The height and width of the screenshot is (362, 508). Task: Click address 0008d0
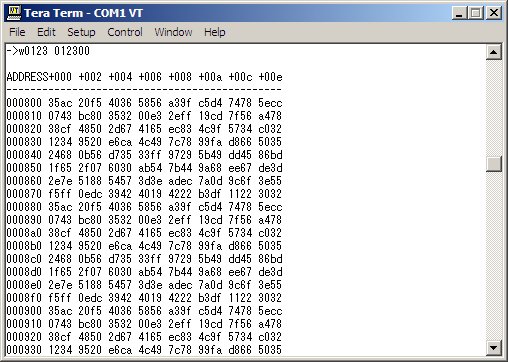tap(24, 272)
